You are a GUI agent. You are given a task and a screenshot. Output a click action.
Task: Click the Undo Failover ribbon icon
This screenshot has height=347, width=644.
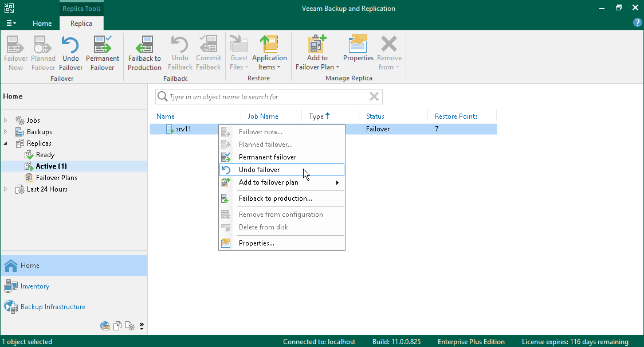tap(70, 53)
